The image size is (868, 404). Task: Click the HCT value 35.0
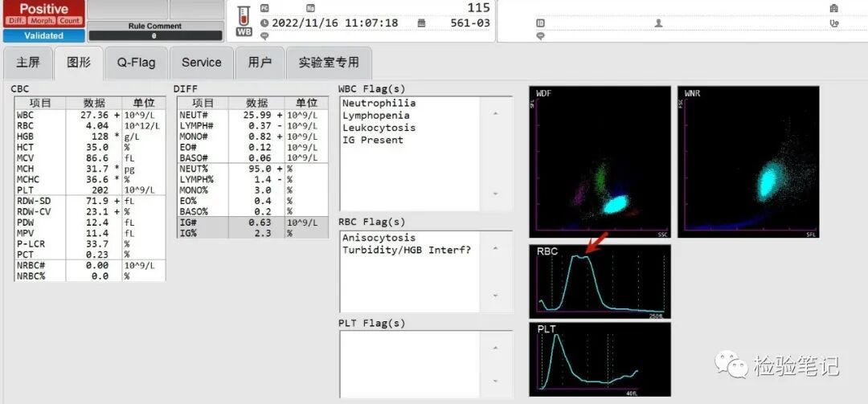click(96, 147)
